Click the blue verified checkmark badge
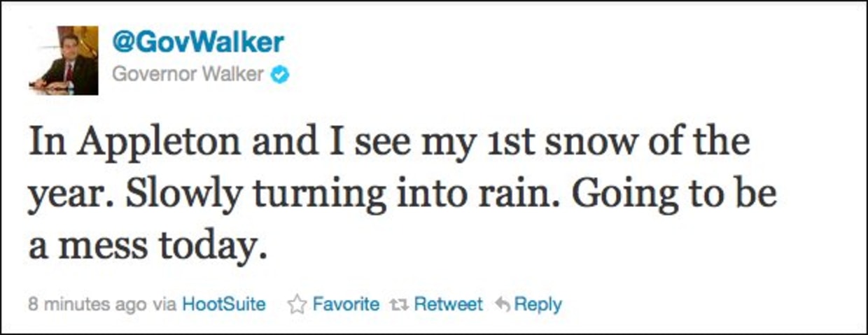 pos(280,75)
